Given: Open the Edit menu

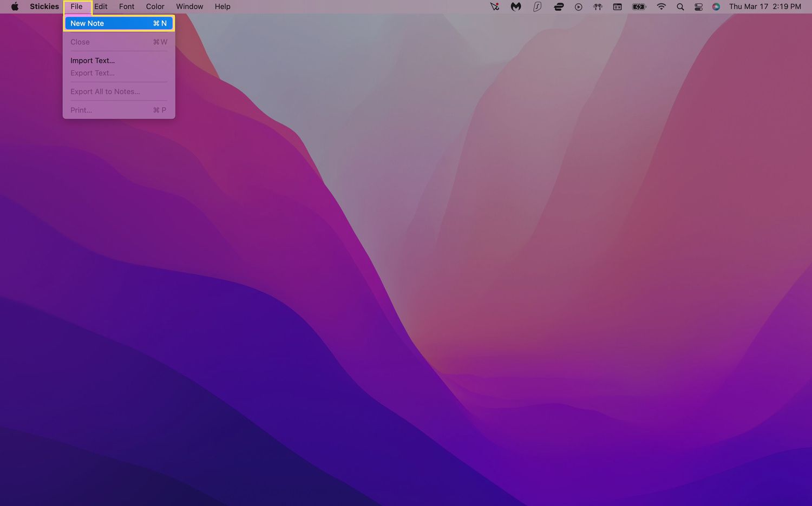Looking at the screenshot, I should tap(101, 6).
